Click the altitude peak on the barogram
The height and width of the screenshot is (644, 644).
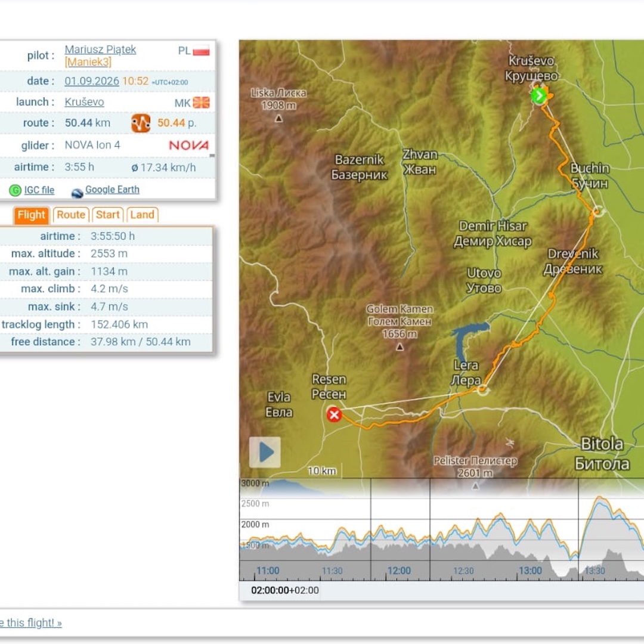pyautogui.click(x=600, y=498)
